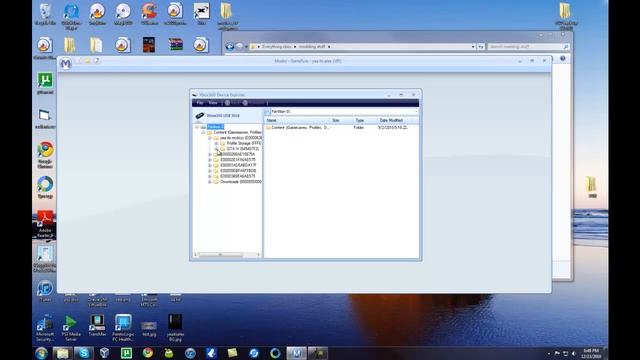Image resolution: width=640 pixels, height=360 pixels.
Task: Expand the GTA IV folder node
Action: coord(216,149)
